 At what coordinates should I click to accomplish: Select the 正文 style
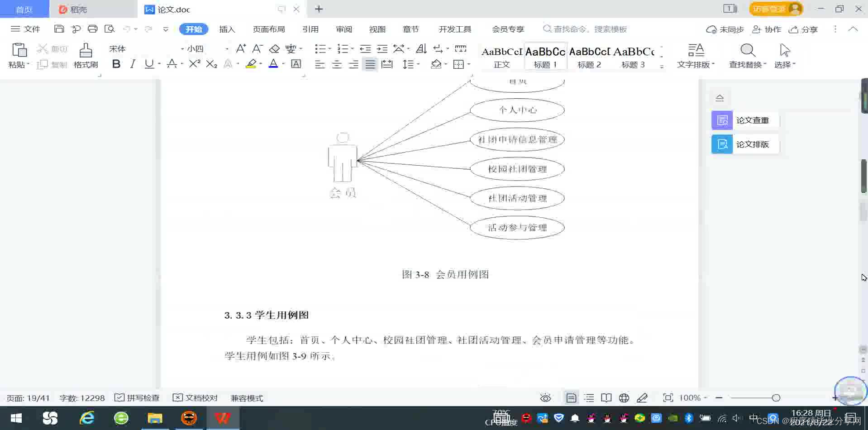(501, 57)
